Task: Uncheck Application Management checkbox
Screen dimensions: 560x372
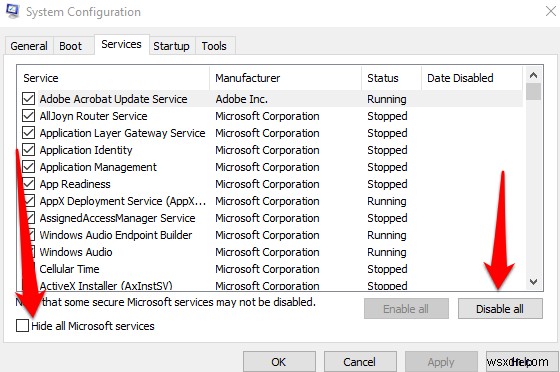Action: 28,167
